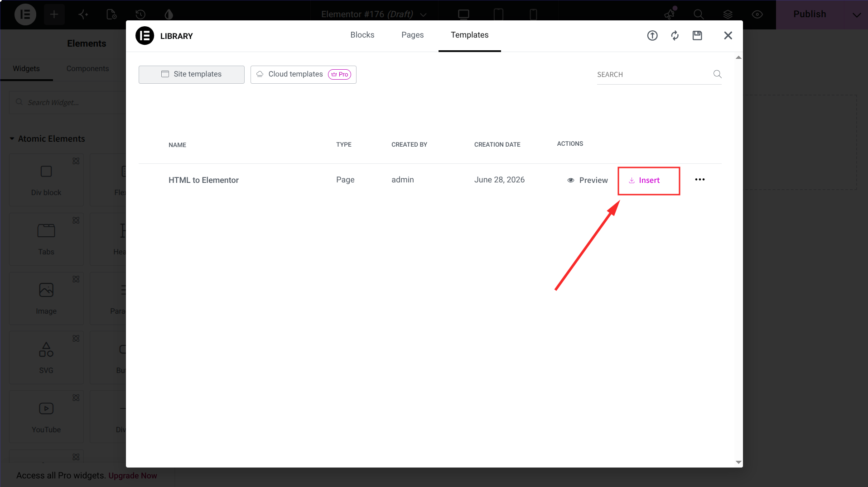Preview the HTML to Elementor template
This screenshot has height=487, width=868.
pyautogui.click(x=588, y=181)
